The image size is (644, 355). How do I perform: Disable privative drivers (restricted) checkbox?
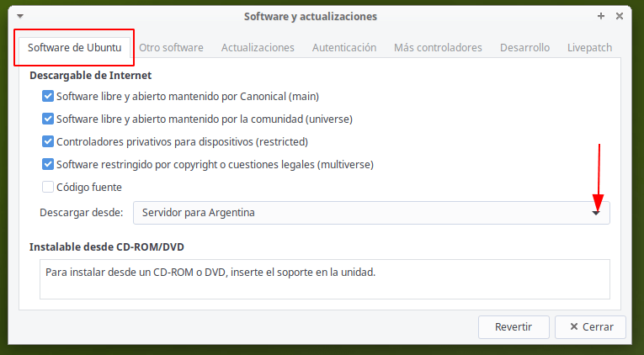48,141
